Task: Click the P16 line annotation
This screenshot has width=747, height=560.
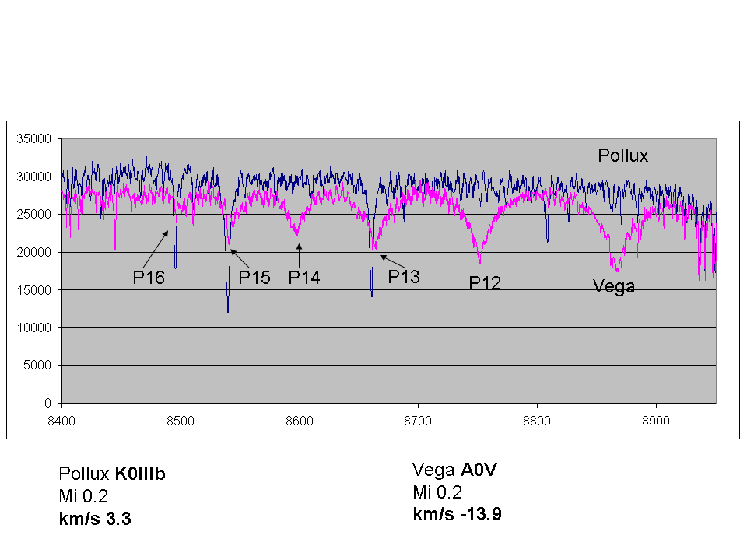Action: pyautogui.click(x=149, y=278)
